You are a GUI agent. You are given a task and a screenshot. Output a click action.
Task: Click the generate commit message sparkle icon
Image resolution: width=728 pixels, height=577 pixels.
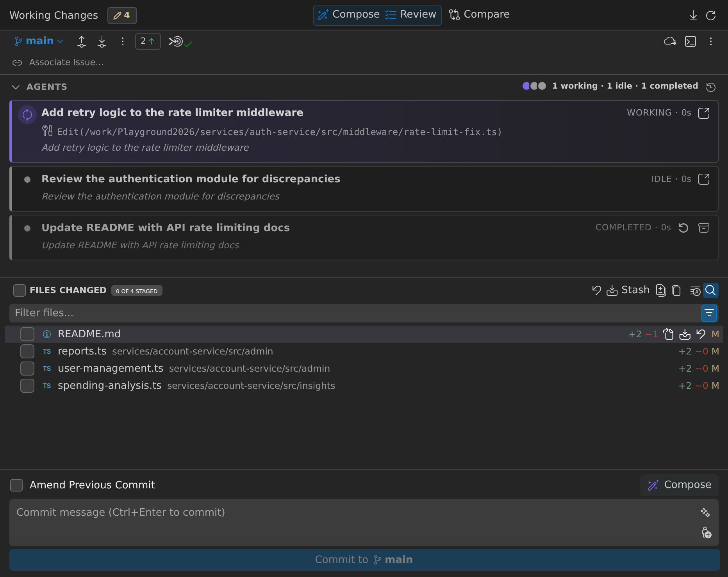pyautogui.click(x=705, y=513)
